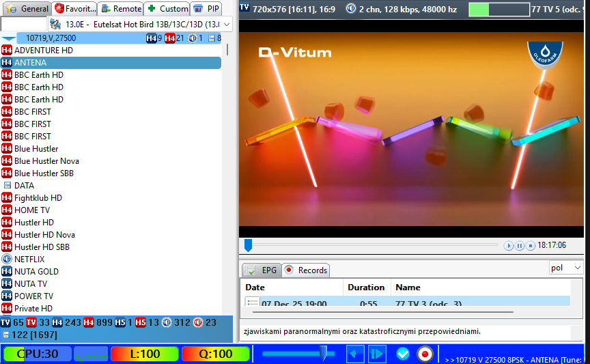Start recording with the red record button
590x364 pixels.
tap(425, 354)
